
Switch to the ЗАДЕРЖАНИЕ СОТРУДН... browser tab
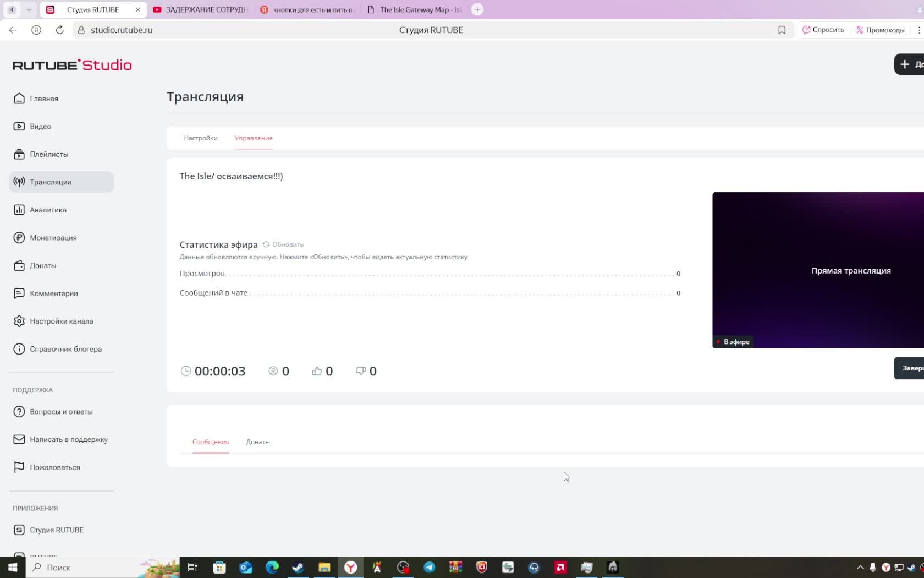(201, 9)
